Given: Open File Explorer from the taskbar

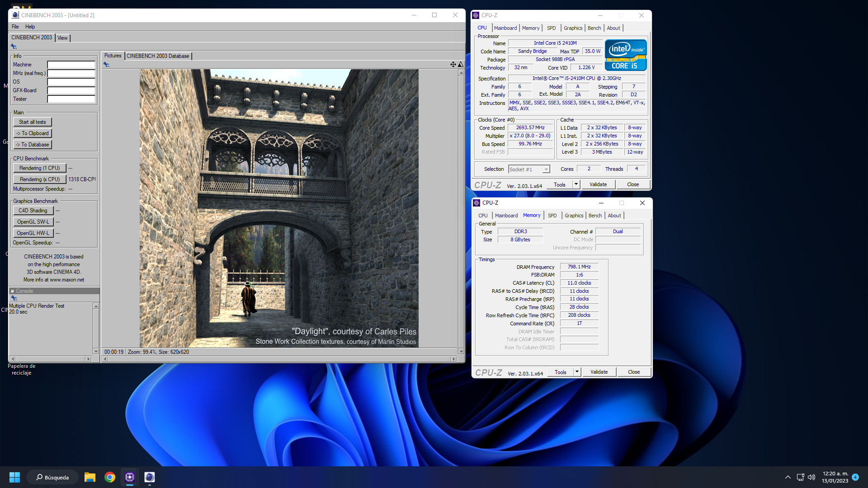Looking at the screenshot, I should [x=90, y=477].
